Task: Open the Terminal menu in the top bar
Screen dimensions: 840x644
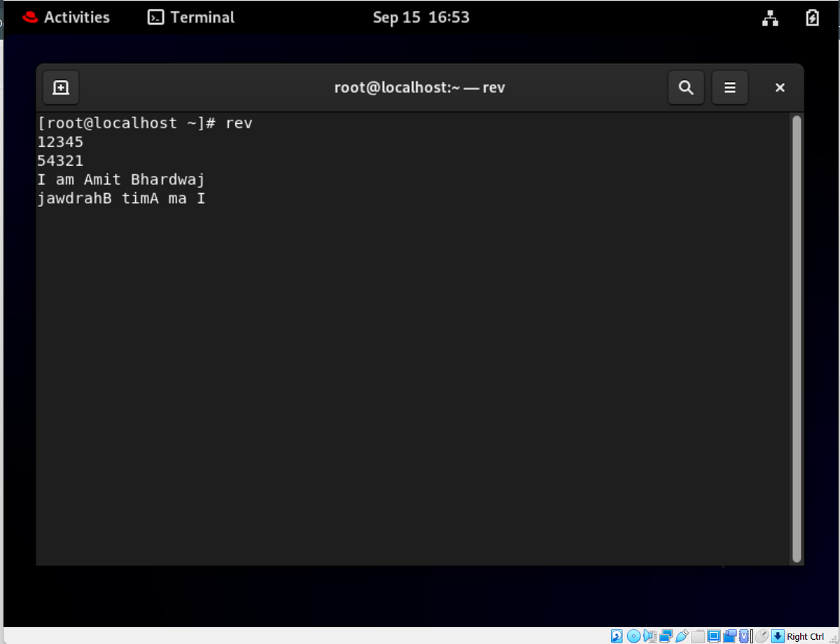Action: tap(190, 17)
